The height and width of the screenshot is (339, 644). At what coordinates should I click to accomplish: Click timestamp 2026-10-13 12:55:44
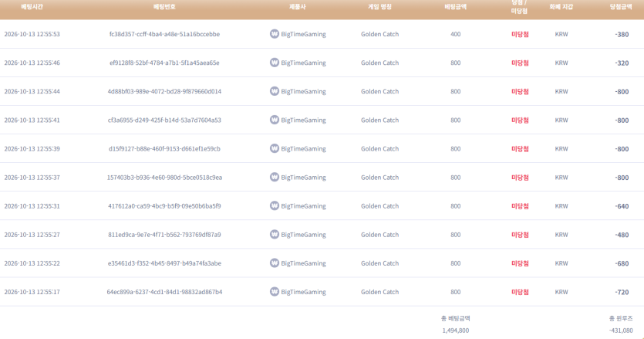click(x=32, y=91)
